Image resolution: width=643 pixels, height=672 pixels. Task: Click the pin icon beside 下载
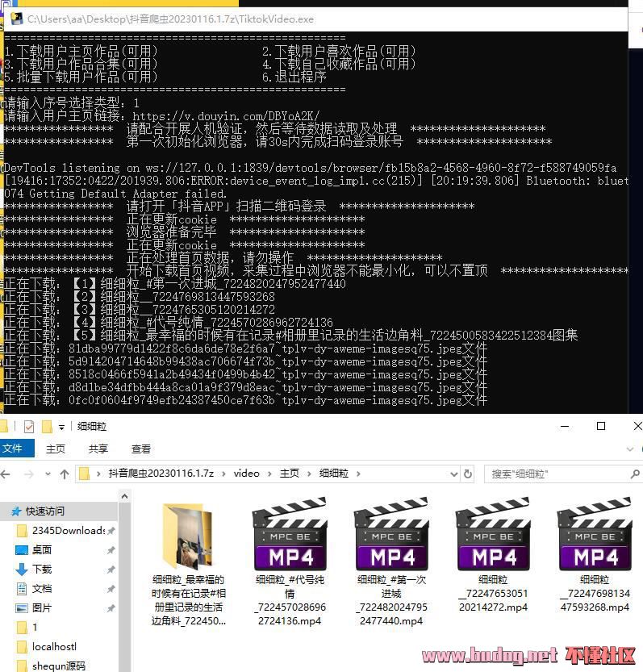pyautogui.click(x=111, y=570)
